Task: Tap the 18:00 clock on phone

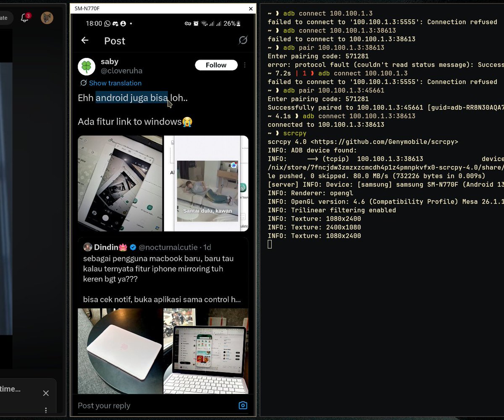Action: (x=94, y=23)
